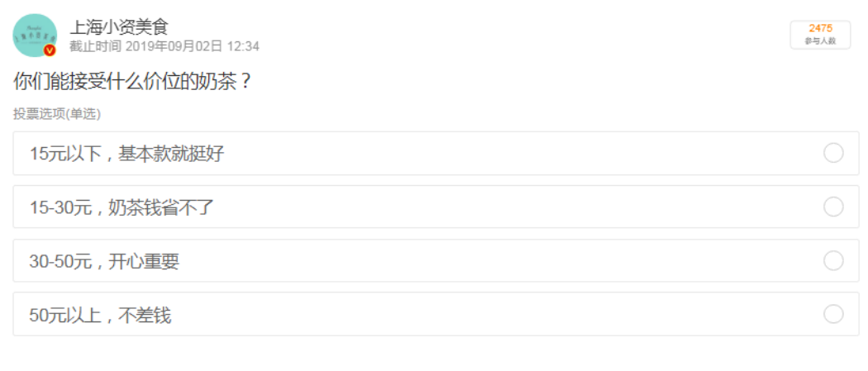Click the option text 15元以下，基本款就挺好
Image resolution: width=868 pixels, height=371 pixels.
tap(126, 153)
